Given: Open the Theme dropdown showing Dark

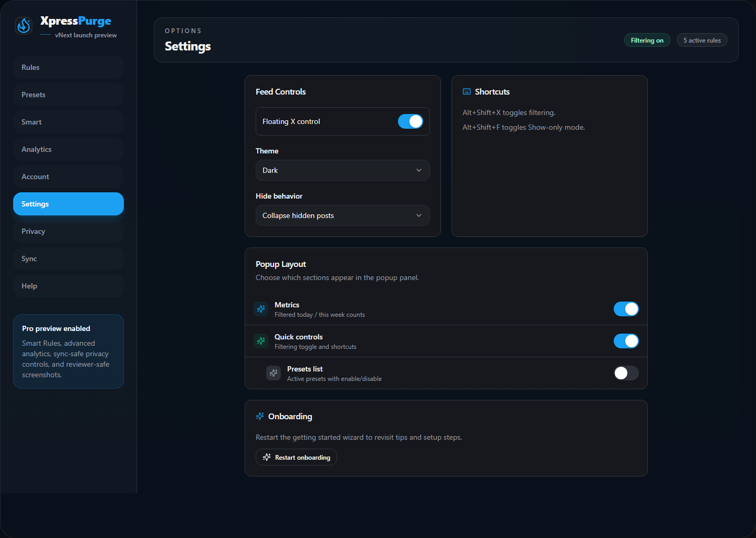Looking at the screenshot, I should pos(343,170).
